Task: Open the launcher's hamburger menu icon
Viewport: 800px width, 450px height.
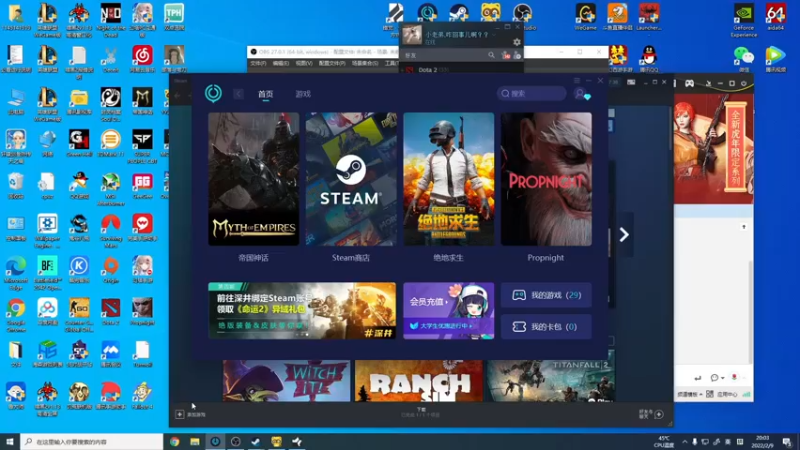Action: 577,81
